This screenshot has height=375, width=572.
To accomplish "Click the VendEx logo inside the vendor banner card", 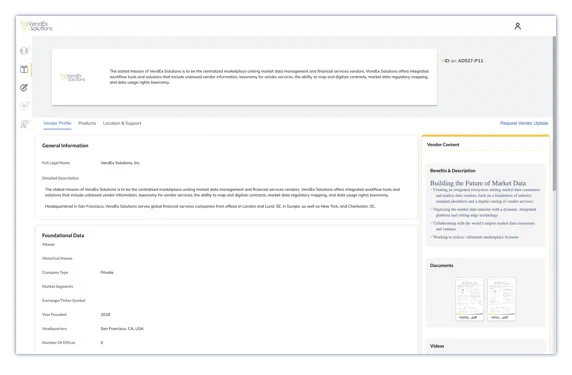I will coord(72,77).
